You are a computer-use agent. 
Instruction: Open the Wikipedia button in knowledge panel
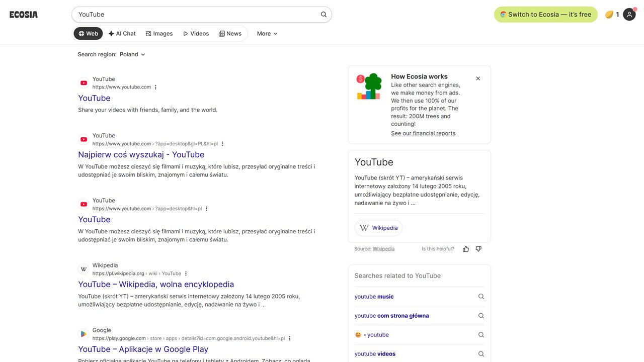[378, 228]
